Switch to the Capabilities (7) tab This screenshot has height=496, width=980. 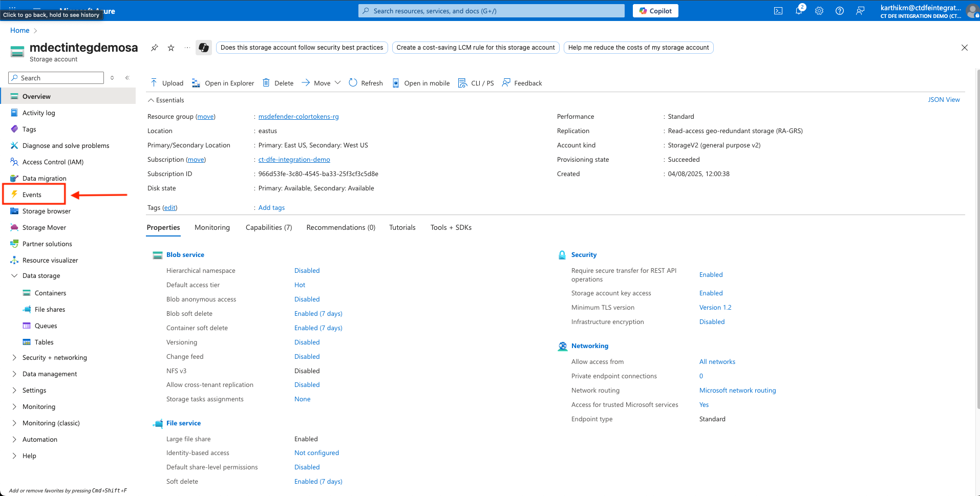(268, 227)
